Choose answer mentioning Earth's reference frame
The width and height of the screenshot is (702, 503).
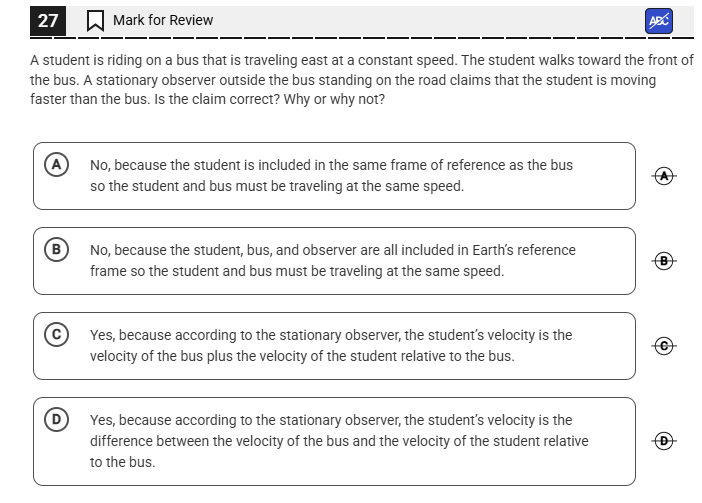coord(332,260)
